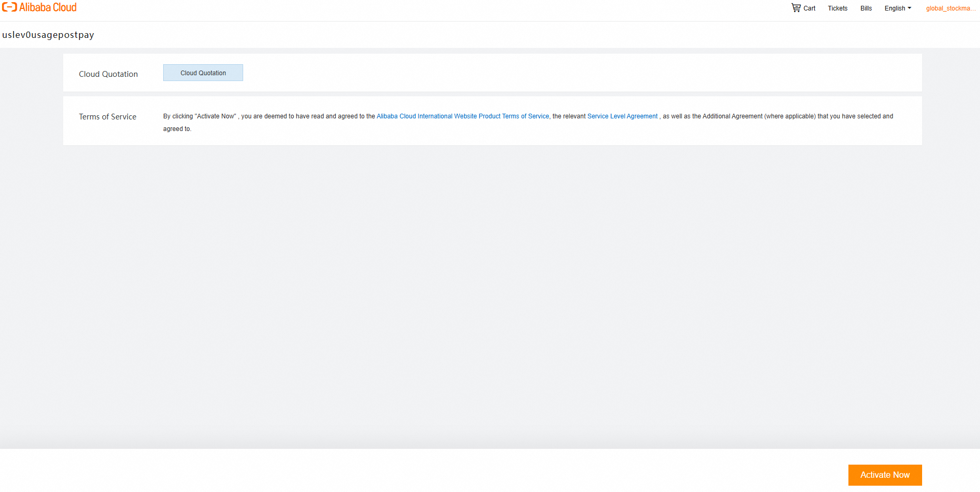Open Alibaba Cloud International Website Product Terms link
980x492 pixels.
[x=463, y=116]
